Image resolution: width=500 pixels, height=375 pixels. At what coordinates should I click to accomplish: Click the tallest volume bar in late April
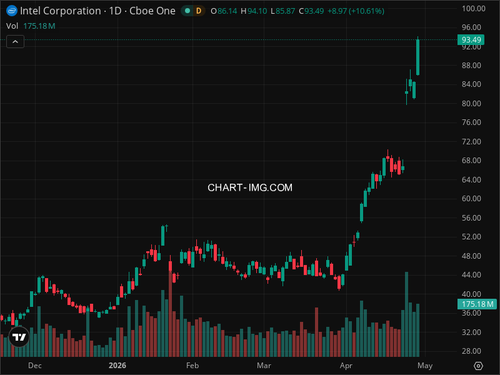406,314
